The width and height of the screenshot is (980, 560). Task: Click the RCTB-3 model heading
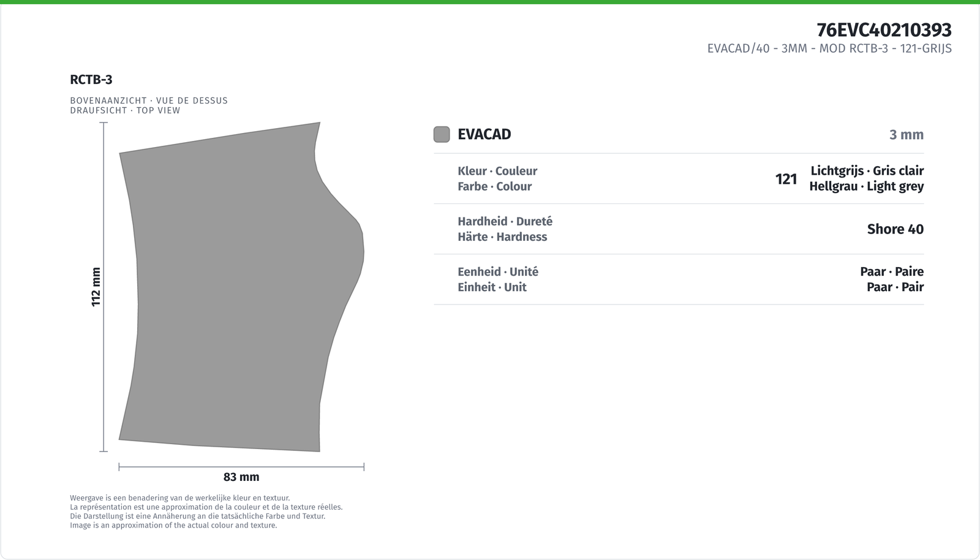pyautogui.click(x=91, y=80)
